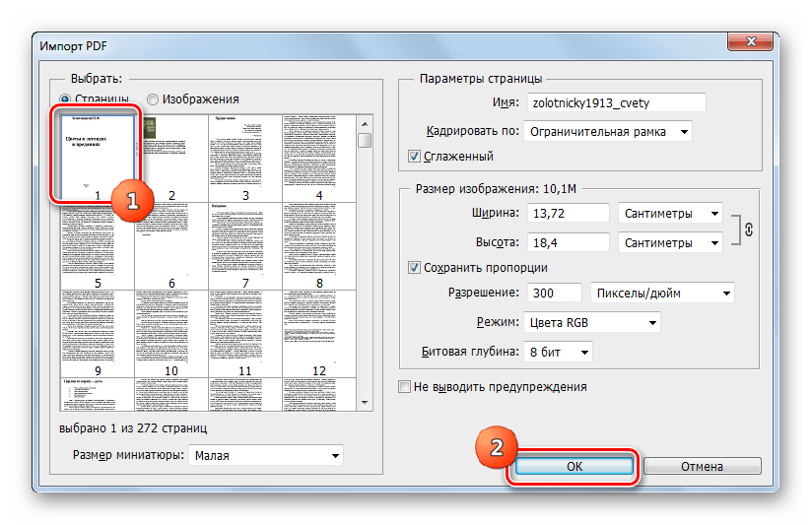Click the chain link constrain proportions icon

pos(748,229)
